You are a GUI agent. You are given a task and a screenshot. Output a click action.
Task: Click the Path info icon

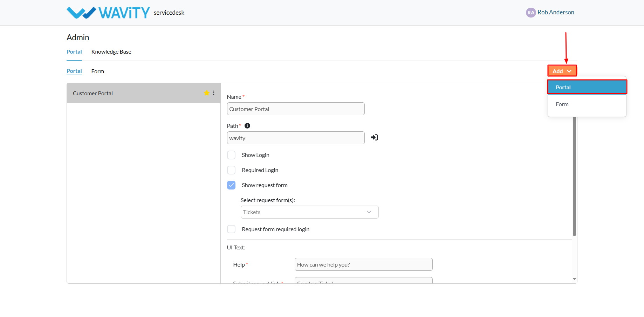[247, 126]
